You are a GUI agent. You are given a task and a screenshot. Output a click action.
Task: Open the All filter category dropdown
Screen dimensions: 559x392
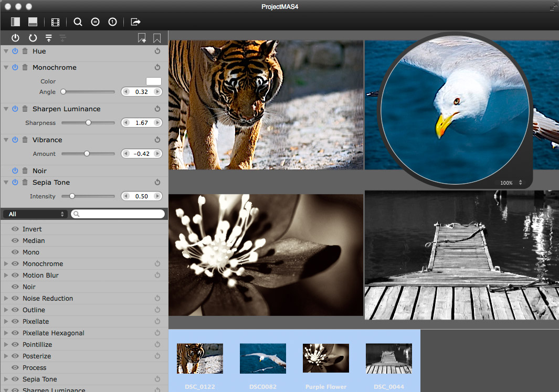(35, 214)
